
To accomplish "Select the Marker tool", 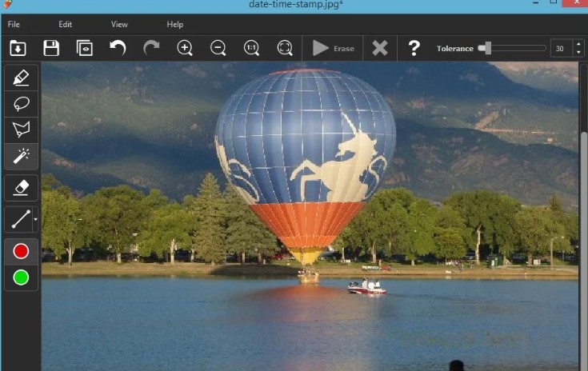I will [22, 78].
